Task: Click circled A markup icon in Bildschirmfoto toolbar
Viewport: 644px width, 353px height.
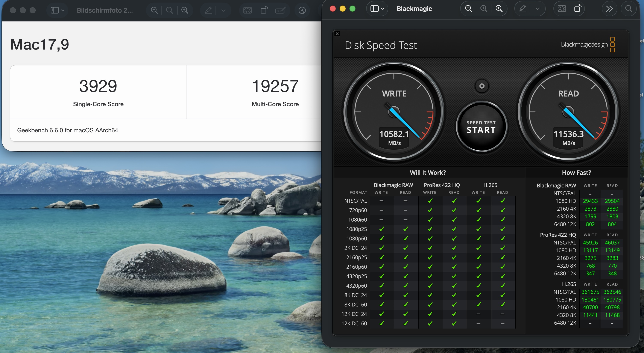Action: click(302, 11)
